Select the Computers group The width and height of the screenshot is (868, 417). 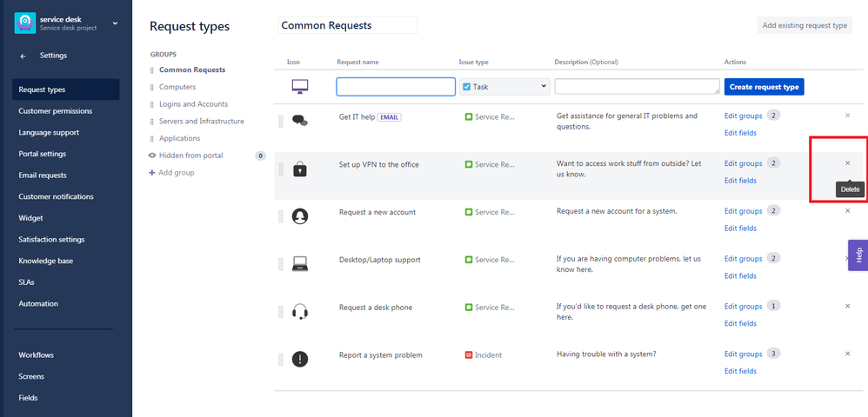coord(177,88)
